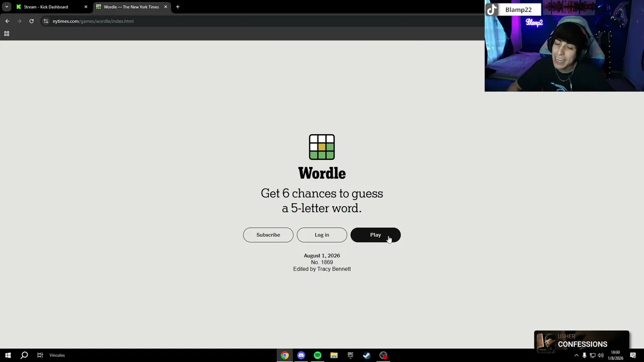644x362 pixels.
Task: Open the clock and calendar flyout
Action: [615, 355]
